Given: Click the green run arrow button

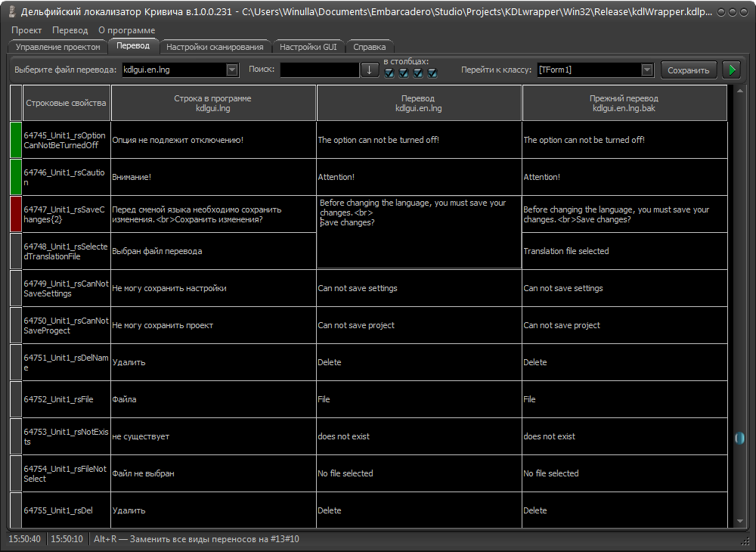Looking at the screenshot, I should 732,70.
